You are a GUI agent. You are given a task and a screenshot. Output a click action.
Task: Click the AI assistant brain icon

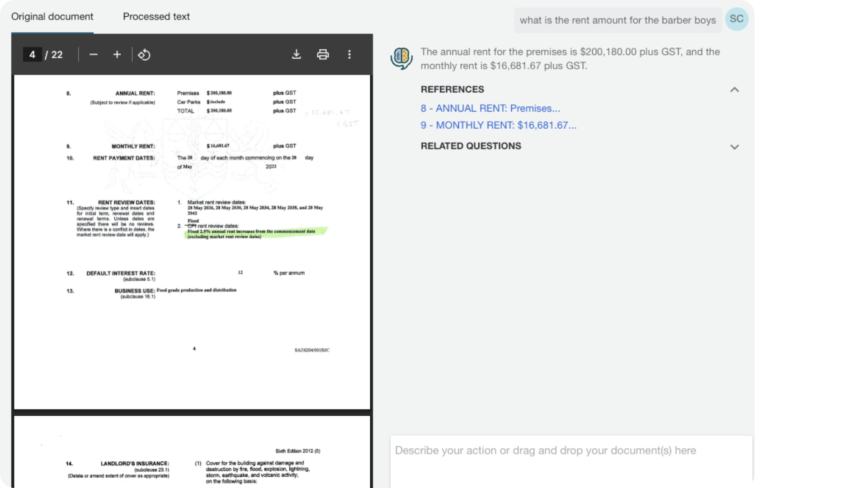point(401,58)
